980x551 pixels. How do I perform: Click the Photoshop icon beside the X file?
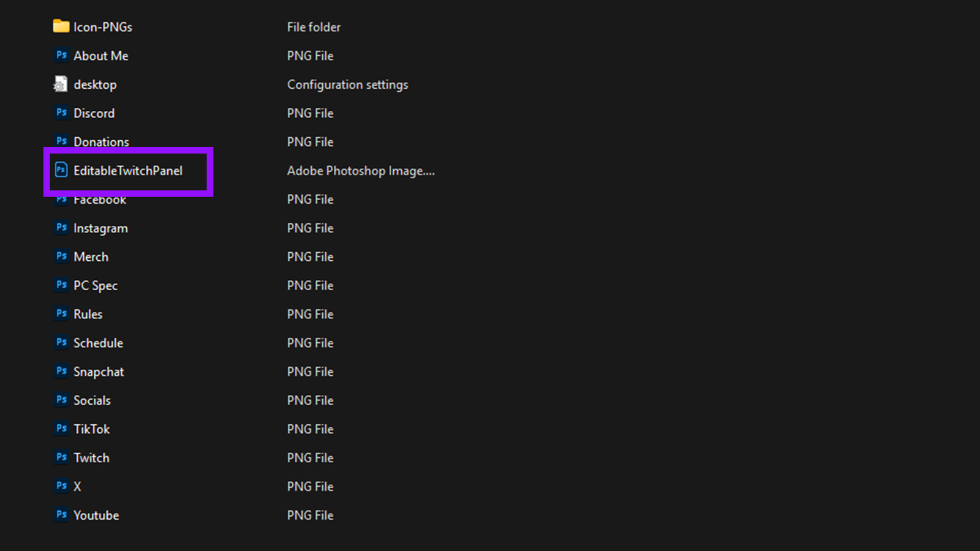click(61, 486)
